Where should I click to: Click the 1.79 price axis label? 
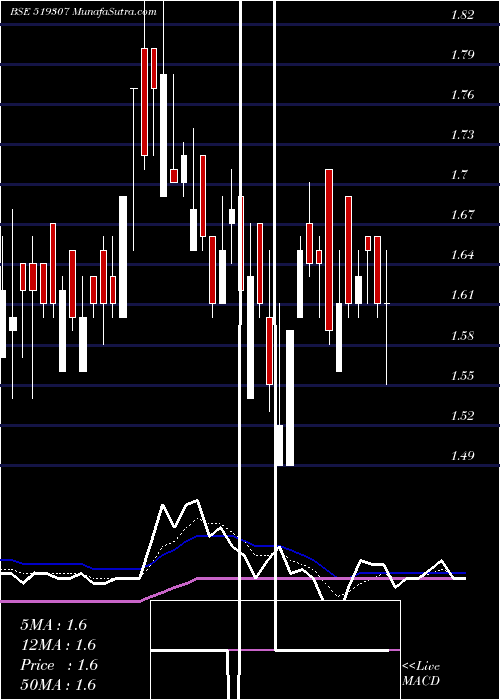tap(462, 55)
